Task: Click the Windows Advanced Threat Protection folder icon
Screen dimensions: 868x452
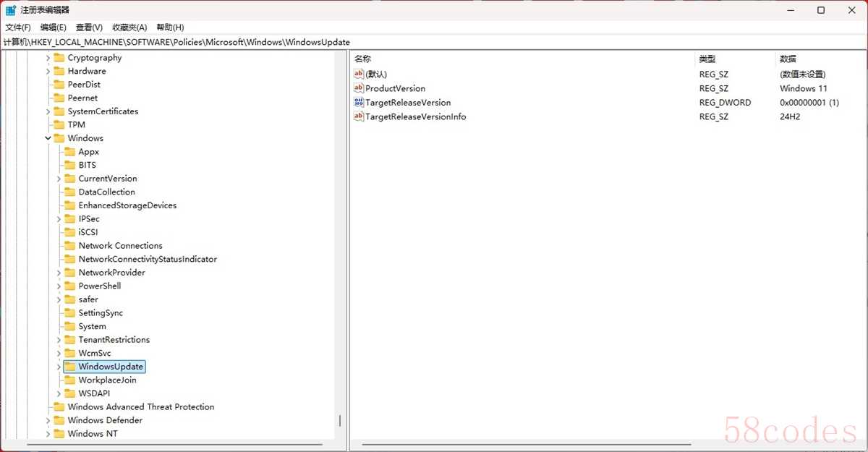Action: [x=59, y=406]
